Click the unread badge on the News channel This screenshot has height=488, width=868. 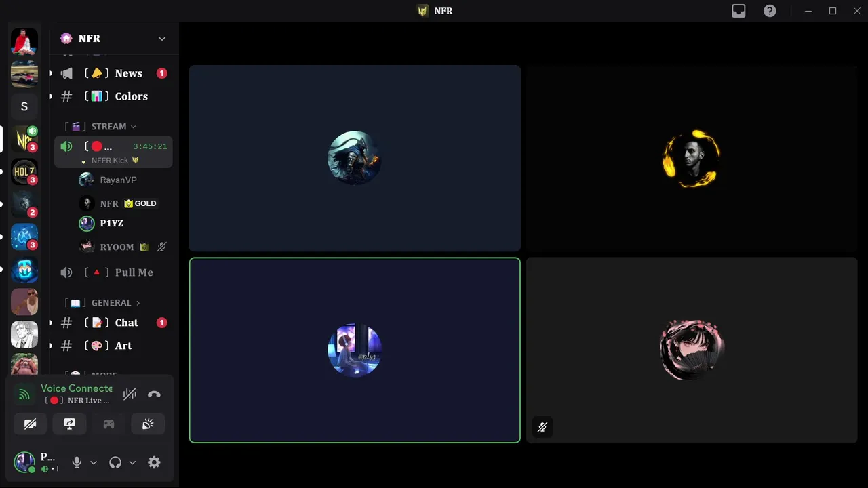point(161,73)
